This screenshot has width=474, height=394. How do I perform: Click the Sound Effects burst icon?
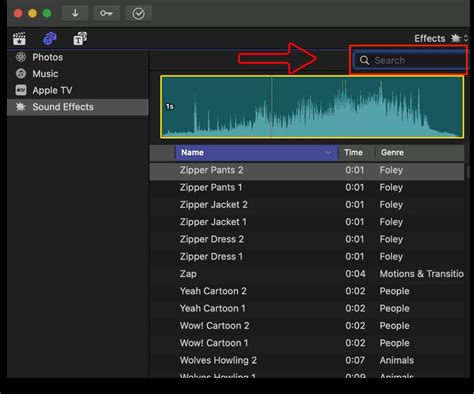click(x=21, y=107)
